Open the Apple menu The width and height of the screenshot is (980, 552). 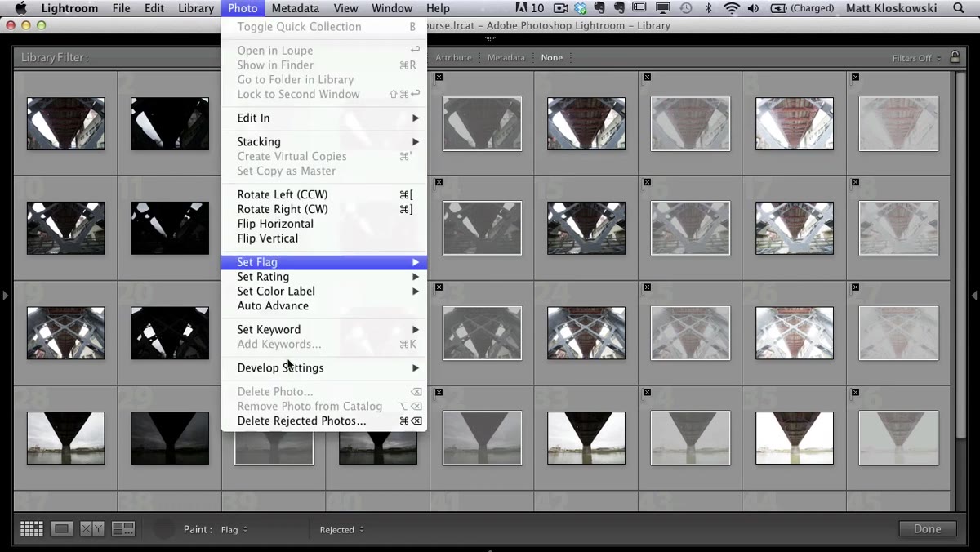[21, 8]
